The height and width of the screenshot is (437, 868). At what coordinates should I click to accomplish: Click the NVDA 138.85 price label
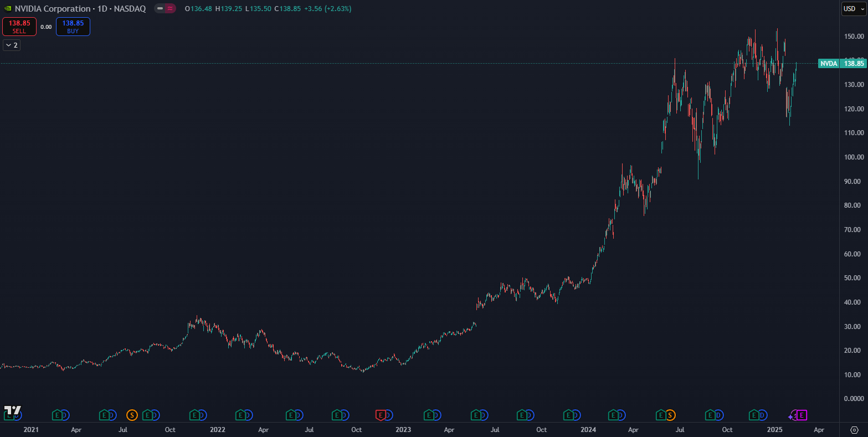click(842, 64)
